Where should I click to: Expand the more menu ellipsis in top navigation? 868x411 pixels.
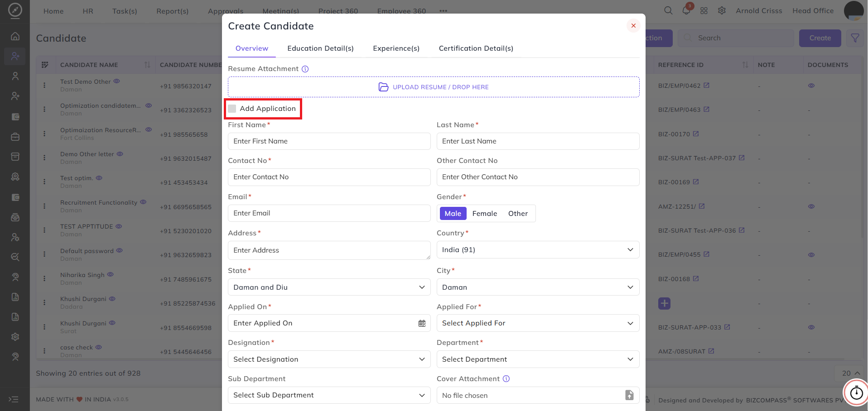point(443,11)
